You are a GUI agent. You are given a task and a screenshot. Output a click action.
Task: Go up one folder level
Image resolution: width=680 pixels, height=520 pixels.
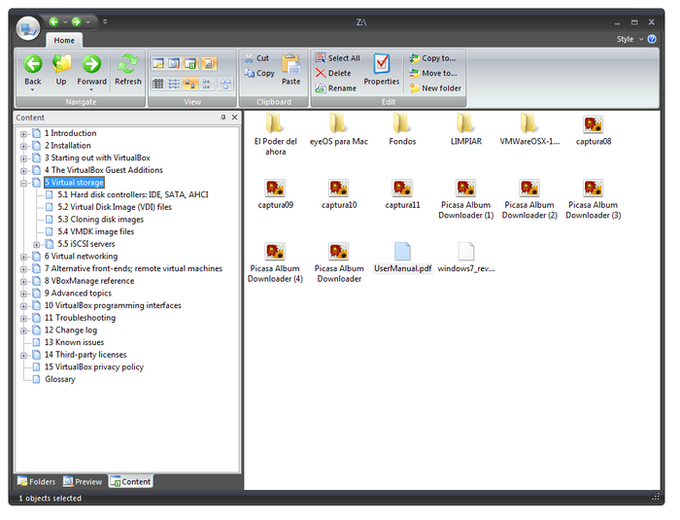tap(62, 69)
